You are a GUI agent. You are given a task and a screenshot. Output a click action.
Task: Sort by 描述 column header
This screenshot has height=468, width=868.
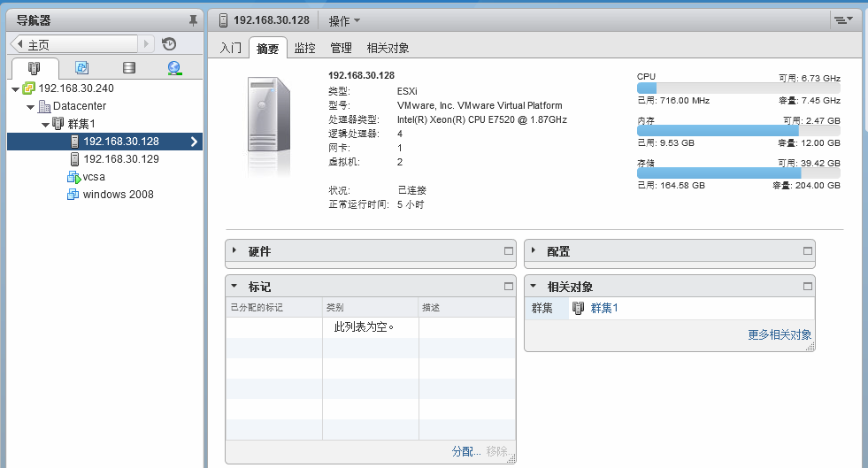point(466,308)
